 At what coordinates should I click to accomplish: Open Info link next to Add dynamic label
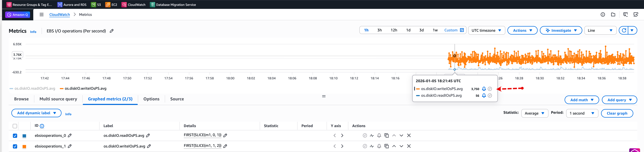point(68,114)
